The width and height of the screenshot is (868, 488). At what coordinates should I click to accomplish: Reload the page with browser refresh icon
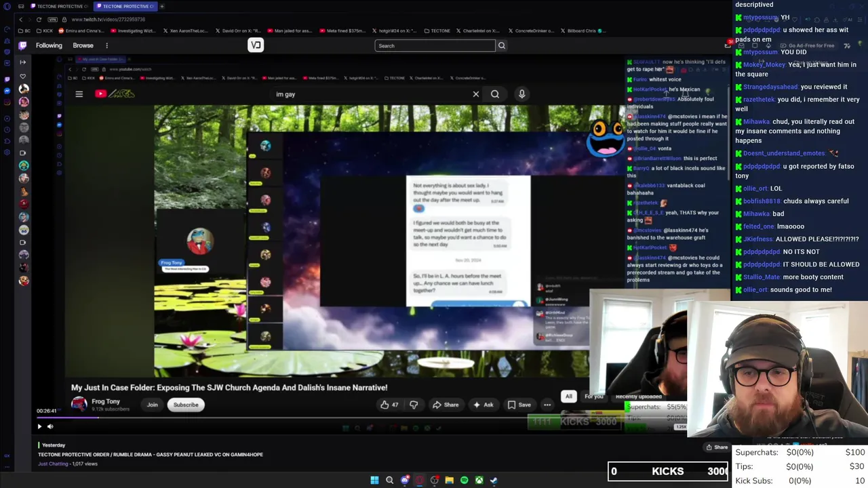(x=39, y=19)
